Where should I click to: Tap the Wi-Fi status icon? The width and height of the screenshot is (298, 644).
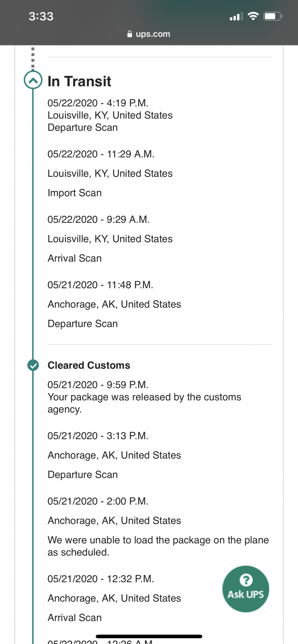point(253,16)
